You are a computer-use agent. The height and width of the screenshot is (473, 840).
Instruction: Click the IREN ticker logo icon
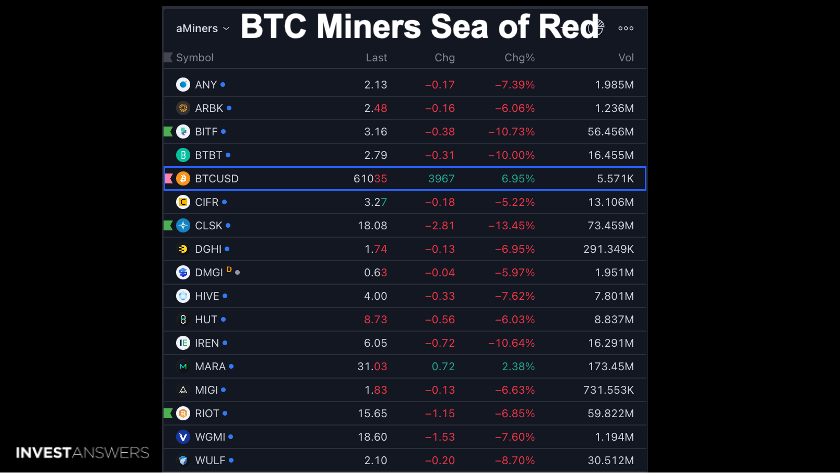(183, 343)
